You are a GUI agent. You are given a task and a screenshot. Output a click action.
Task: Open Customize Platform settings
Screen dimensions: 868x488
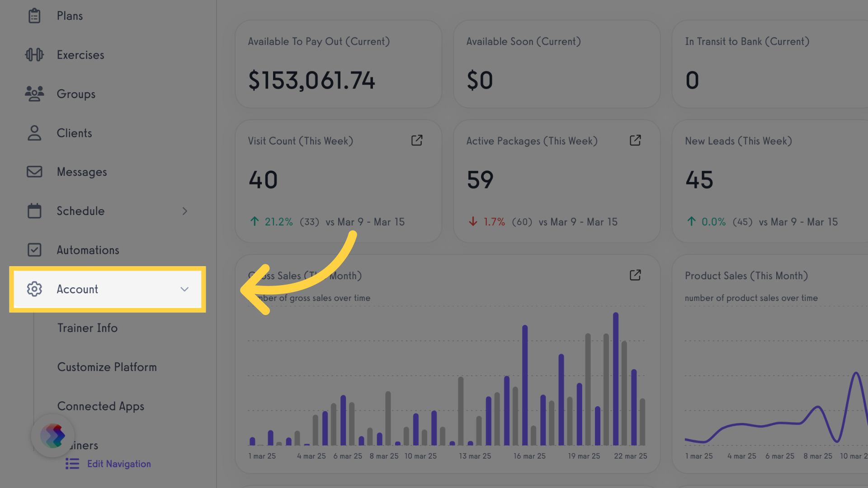click(x=107, y=367)
